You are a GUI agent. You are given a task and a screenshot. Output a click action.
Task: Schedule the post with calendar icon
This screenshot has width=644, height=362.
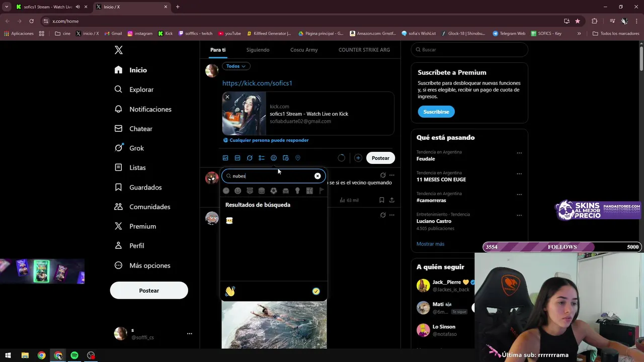(x=286, y=158)
